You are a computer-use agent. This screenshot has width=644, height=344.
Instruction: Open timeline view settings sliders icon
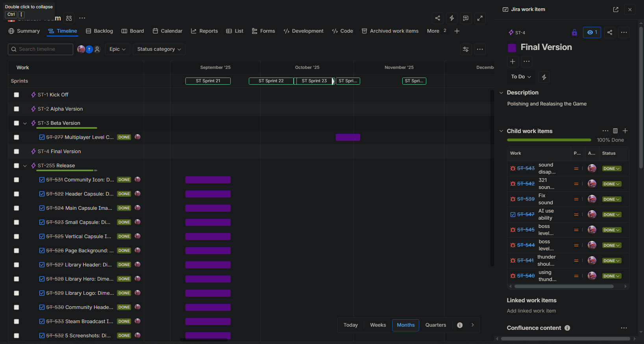point(466,49)
